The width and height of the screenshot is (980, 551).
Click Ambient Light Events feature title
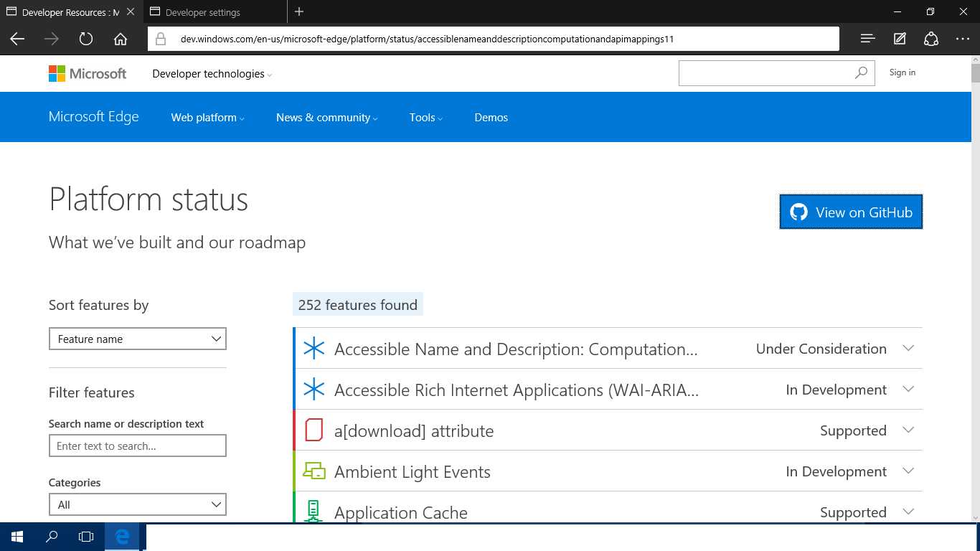(413, 472)
